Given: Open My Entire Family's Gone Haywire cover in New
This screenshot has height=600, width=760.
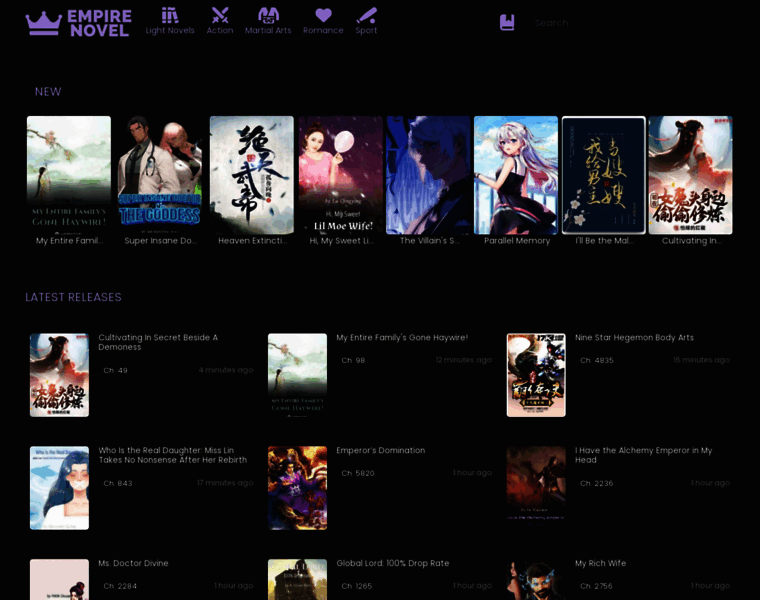Looking at the screenshot, I should point(69,175).
